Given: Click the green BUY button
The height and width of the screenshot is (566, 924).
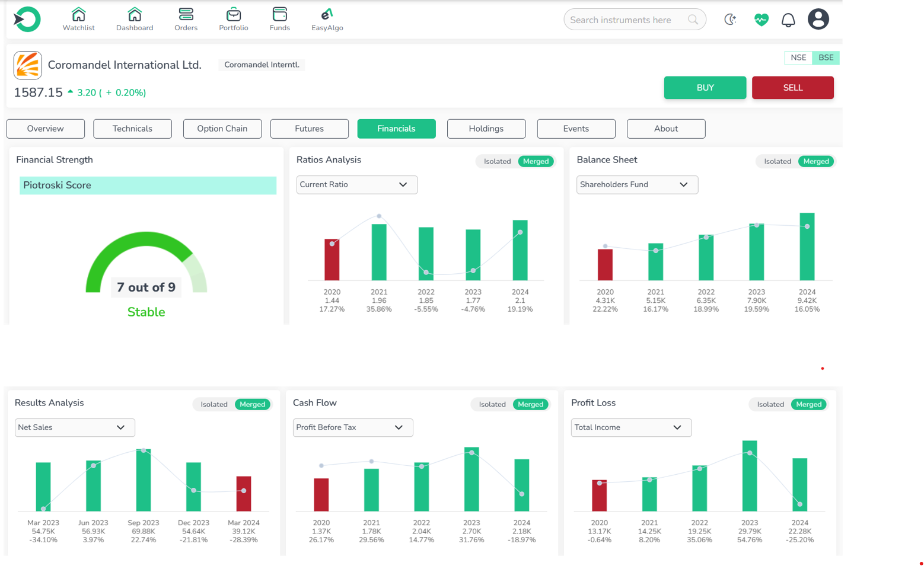Looking at the screenshot, I should 705,88.
